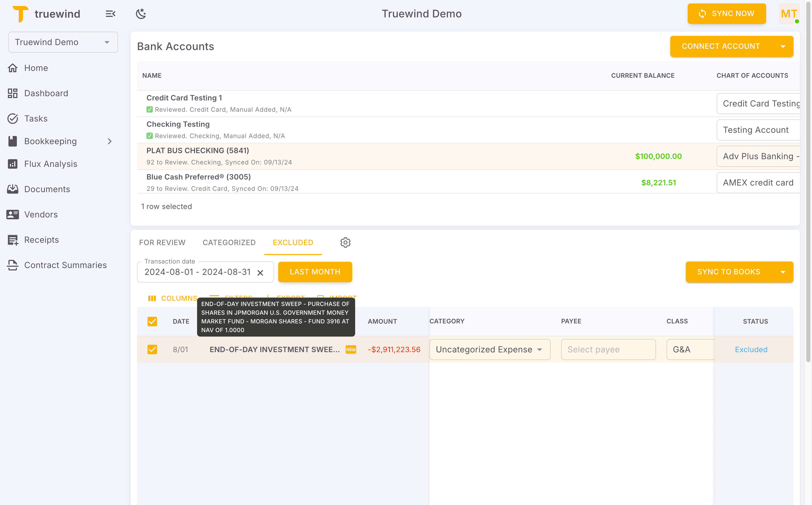Click the Truewind logo
The width and height of the screenshot is (812, 505).
(20, 13)
